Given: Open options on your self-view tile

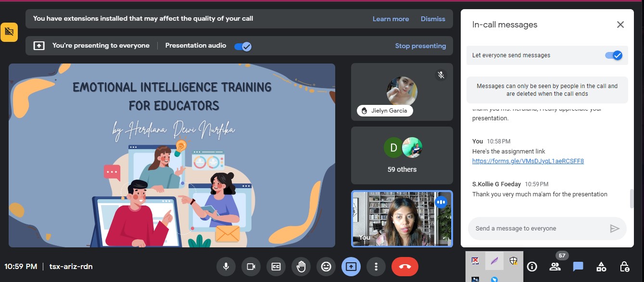Looking at the screenshot, I should tap(441, 202).
